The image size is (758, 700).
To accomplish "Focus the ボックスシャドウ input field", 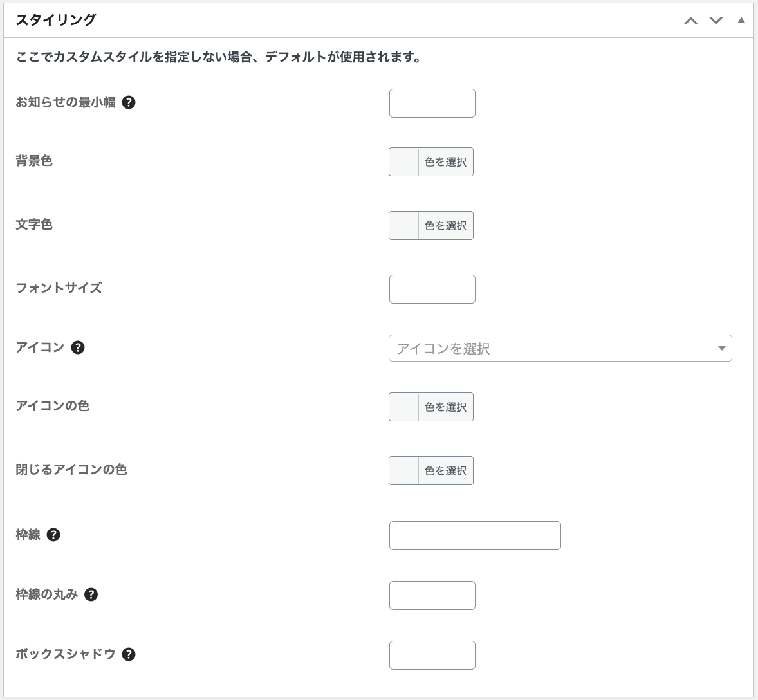I will [432, 656].
